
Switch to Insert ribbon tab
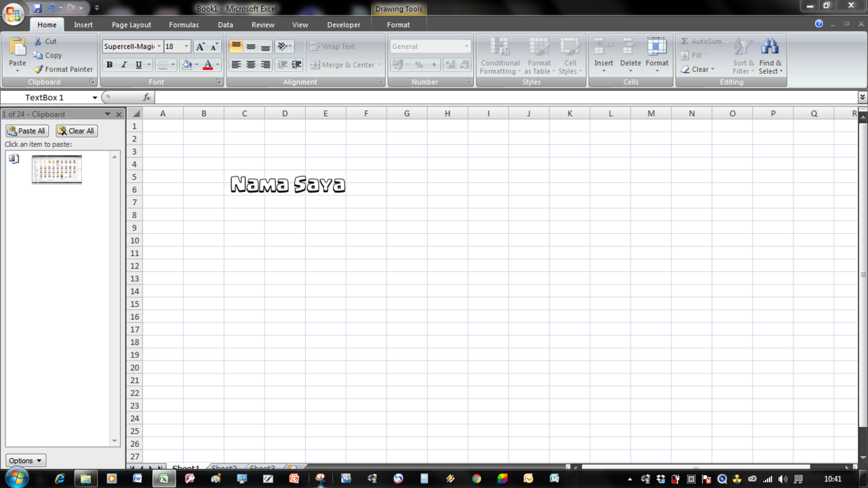83,24
